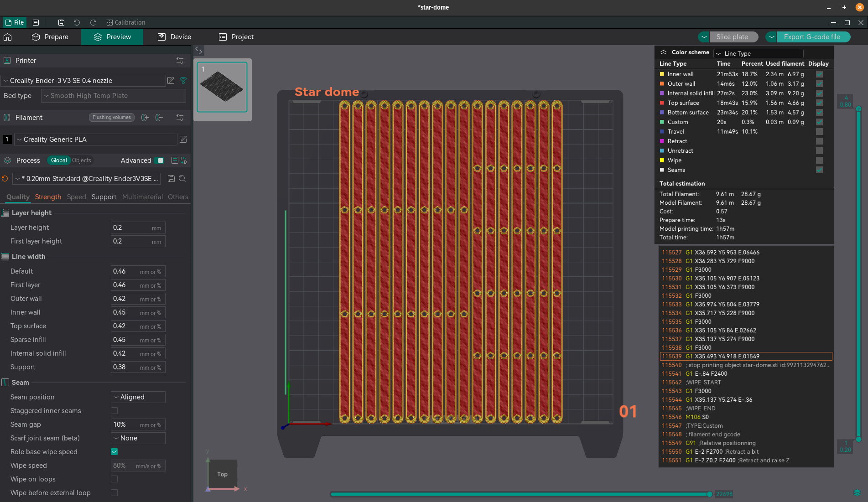Screen dimensions: 868x502
Task: Open the Color scheme Line Type dropdown
Action: pyautogui.click(x=758, y=53)
